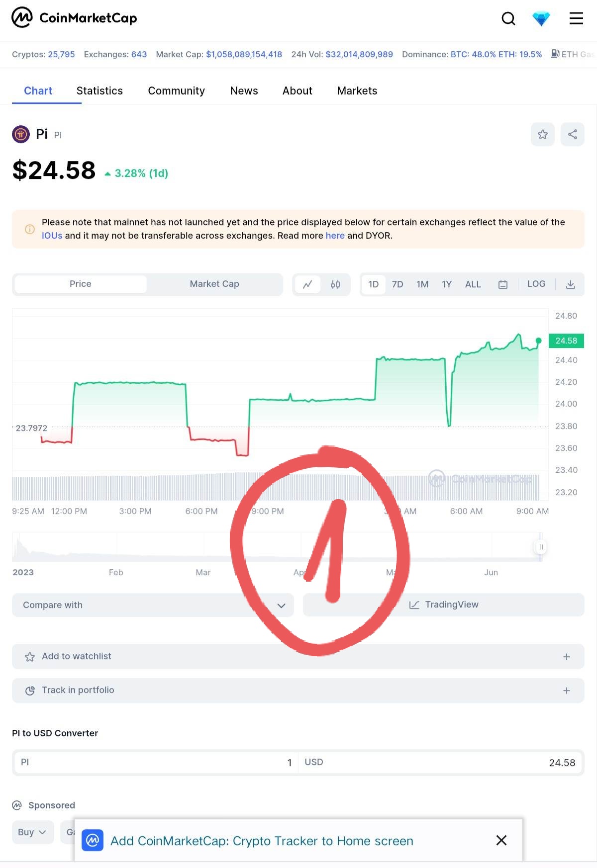This screenshot has height=868, width=597.
Task: Click the TradingView button
Action: point(444,605)
